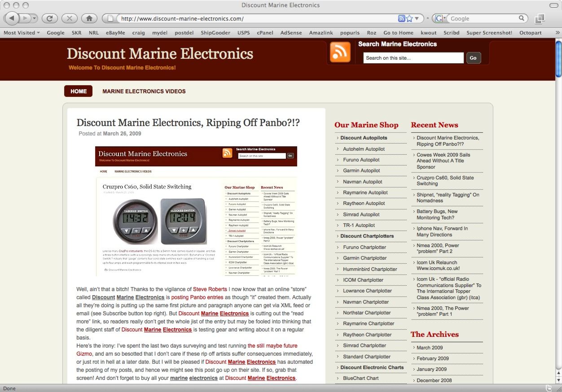Open 'the still maybe future' Gizmo link
The image size is (562, 392).
(x=272, y=346)
